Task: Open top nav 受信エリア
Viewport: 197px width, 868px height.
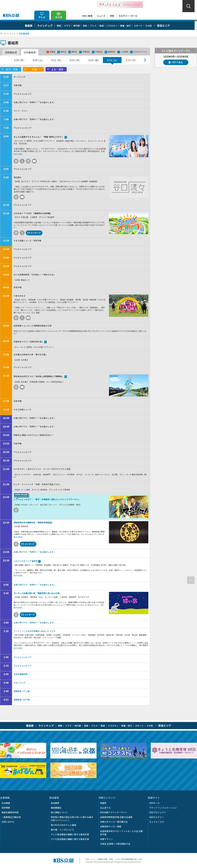Action: [x=163, y=26]
